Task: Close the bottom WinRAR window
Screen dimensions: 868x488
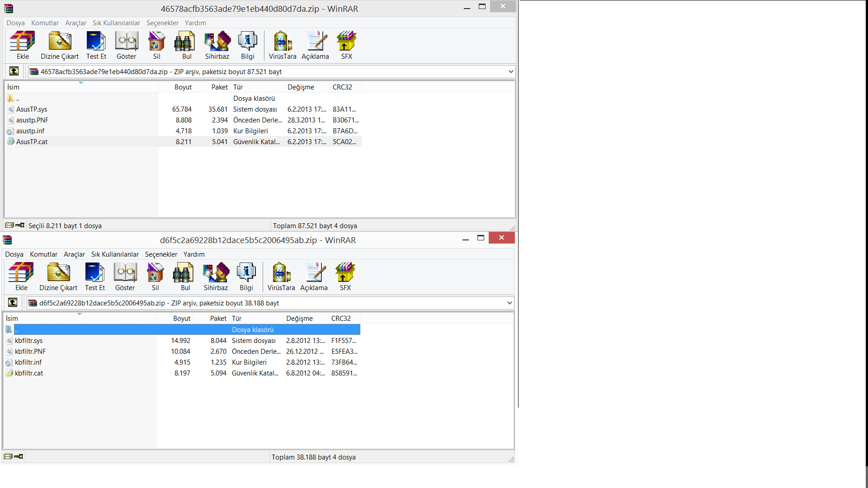Action: click(x=501, y=238)
